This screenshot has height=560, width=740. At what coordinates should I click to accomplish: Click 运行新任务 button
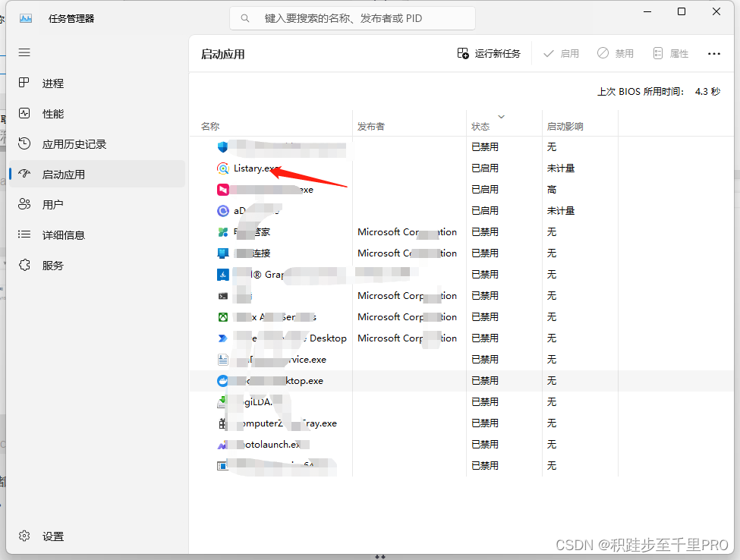489,53
